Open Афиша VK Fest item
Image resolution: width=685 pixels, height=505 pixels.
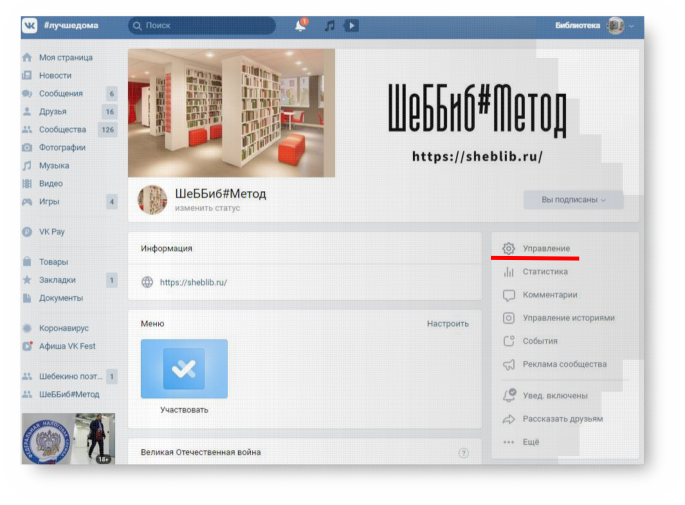click(67, 346)
